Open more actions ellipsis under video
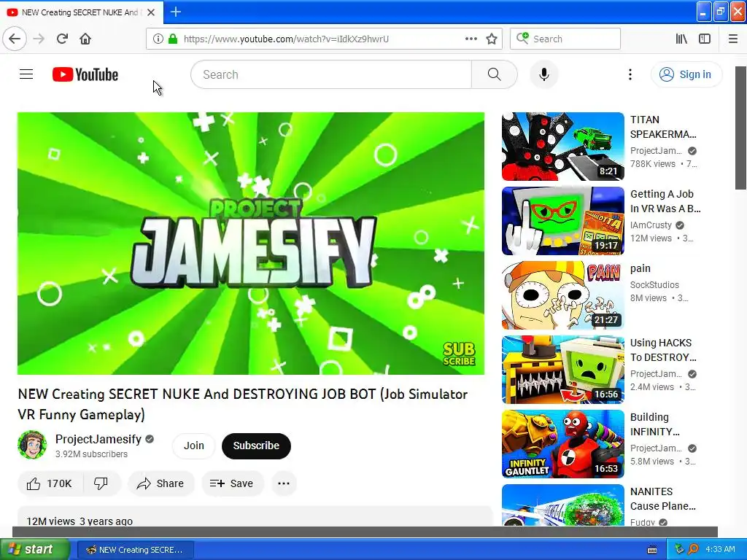Viewport: 747px width, 560px height. [x=284, y=483]
